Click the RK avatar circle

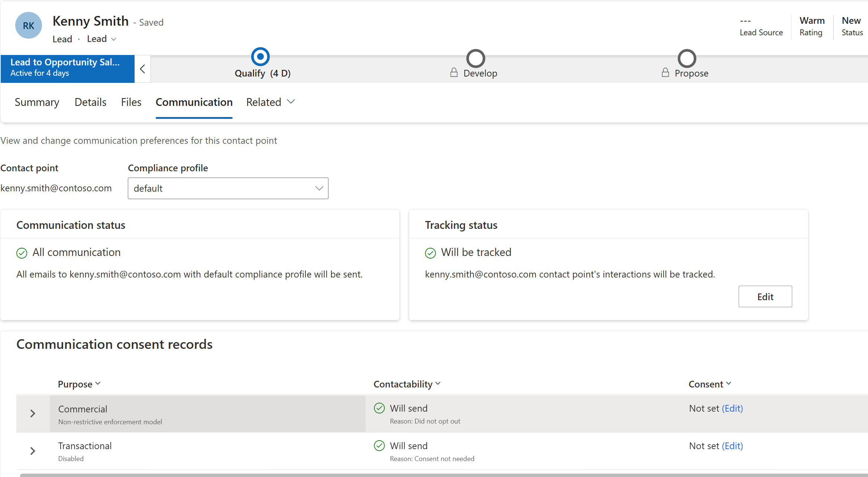click(x=28, y=25)
